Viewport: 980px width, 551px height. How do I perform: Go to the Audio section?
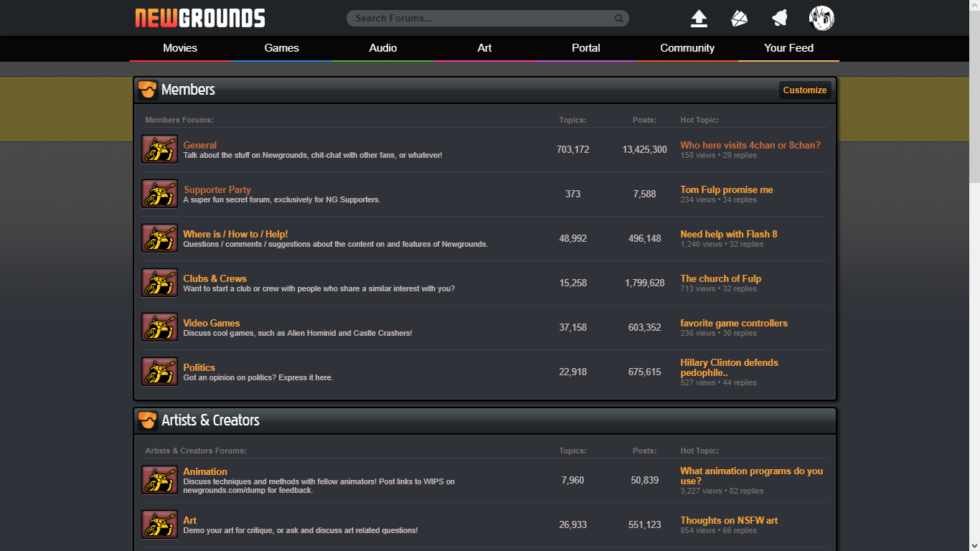(x=382, y=48)
